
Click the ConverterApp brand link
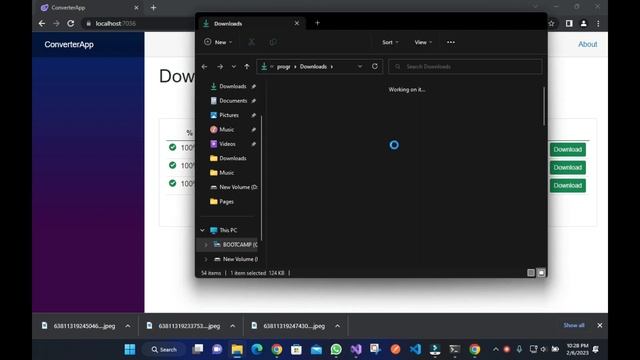[69, 44]
